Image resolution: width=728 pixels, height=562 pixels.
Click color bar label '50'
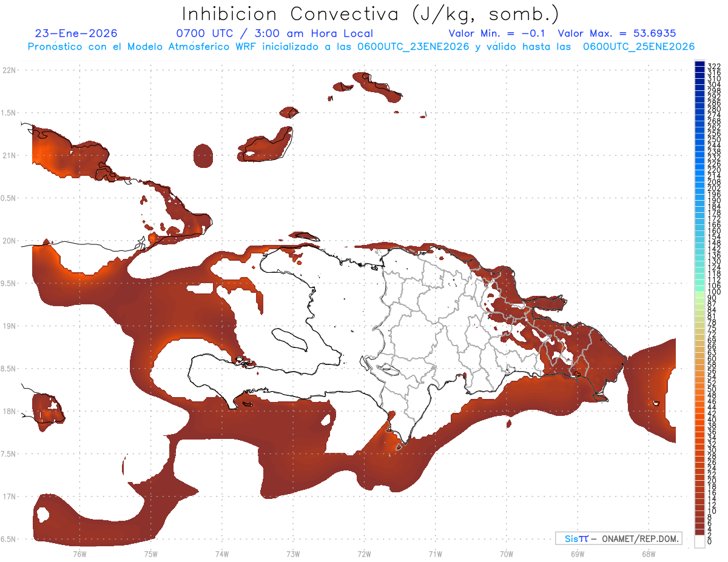click(x=712, y=389)
